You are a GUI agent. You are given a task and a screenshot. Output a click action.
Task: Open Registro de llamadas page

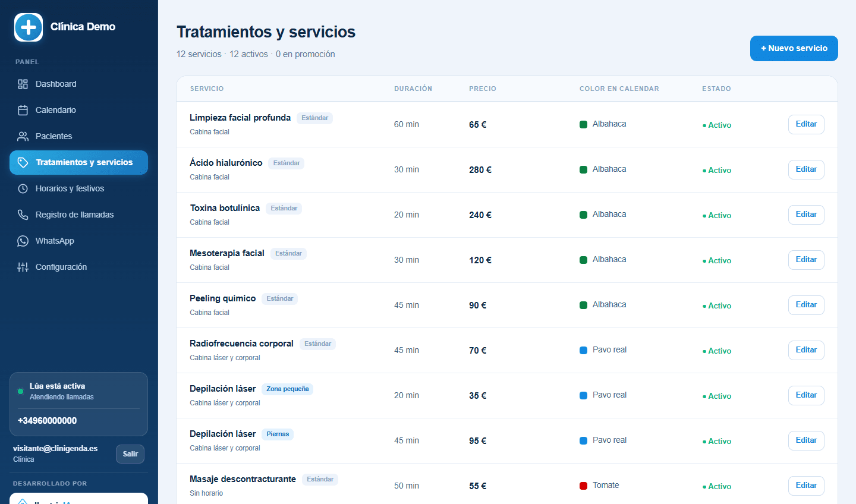pos(78,215)
